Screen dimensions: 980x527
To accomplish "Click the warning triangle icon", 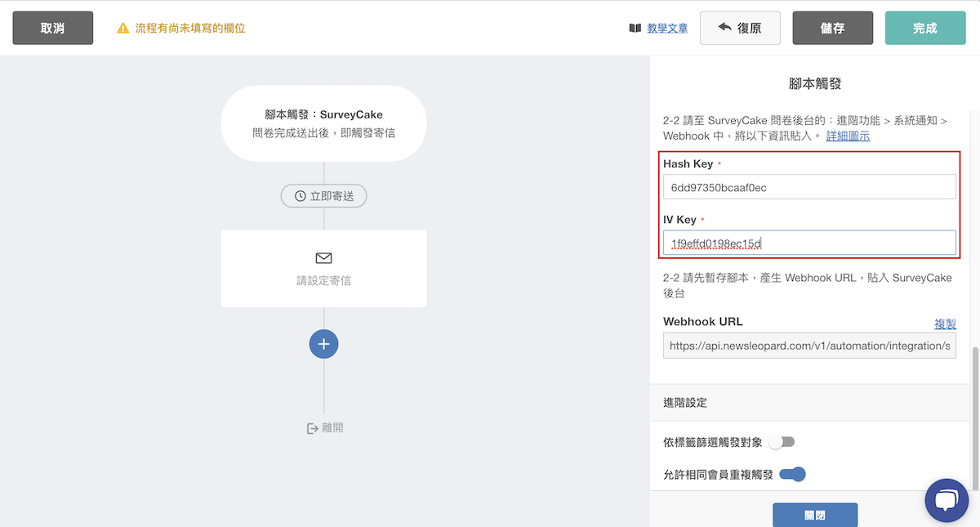I will [123, 28].
